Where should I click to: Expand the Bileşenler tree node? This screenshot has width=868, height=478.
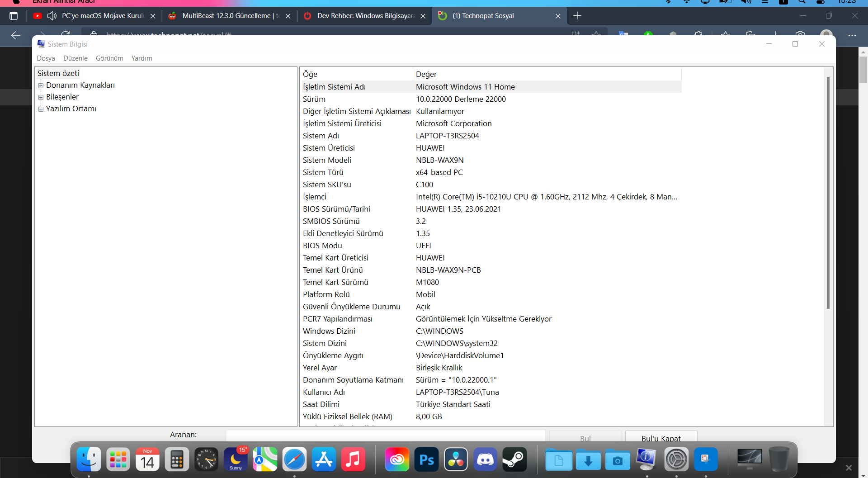(41, 97)
